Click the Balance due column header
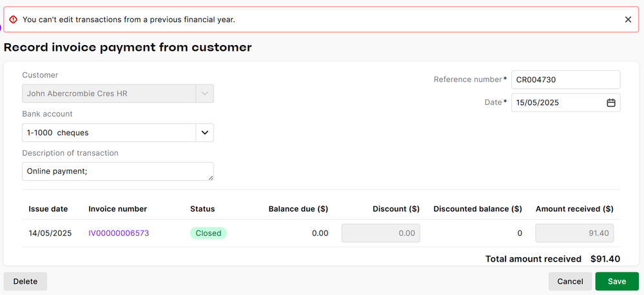 (x=298, y=209)
